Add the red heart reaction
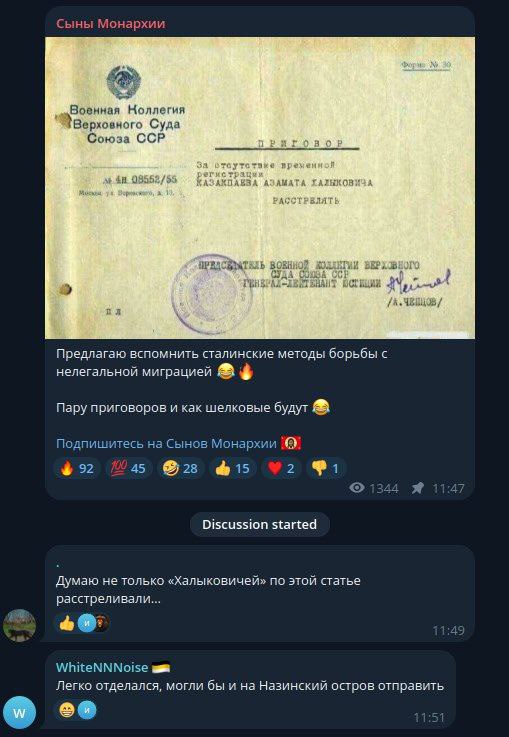 click(281, 468)
